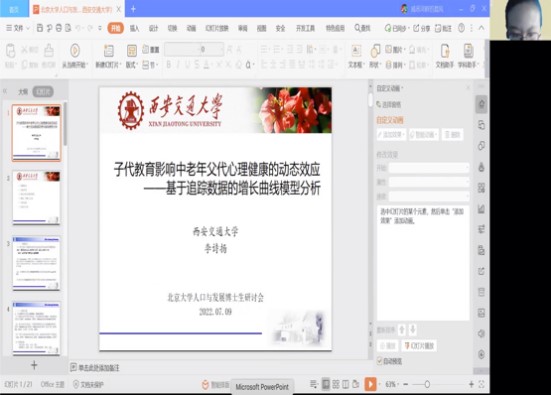The width and height of the screenshot is (551, 395).
Task: Adjust the zoom slider handle
Action: [x=427, y=384]
